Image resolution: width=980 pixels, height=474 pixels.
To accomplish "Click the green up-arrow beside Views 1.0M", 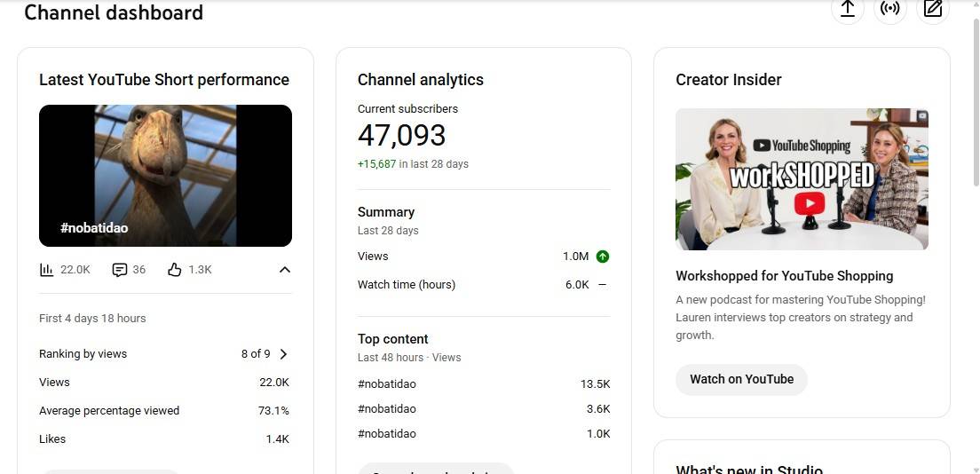I will pyautogui.click(x=603, y=257).
